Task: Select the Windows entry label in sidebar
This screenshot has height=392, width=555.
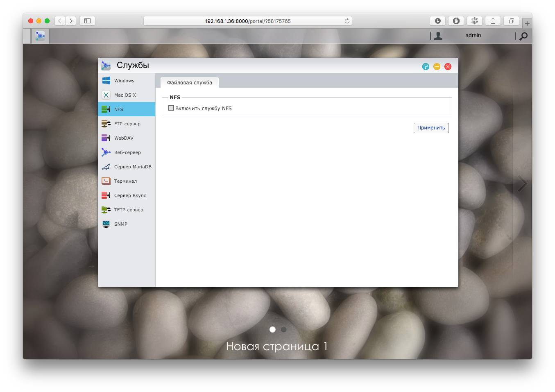Action: pyautogui.click(x=124, y=81)
